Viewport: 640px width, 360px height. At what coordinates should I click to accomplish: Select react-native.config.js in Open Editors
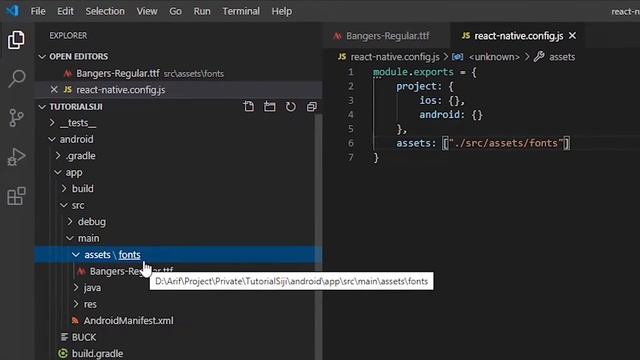[x=179, y=90]
